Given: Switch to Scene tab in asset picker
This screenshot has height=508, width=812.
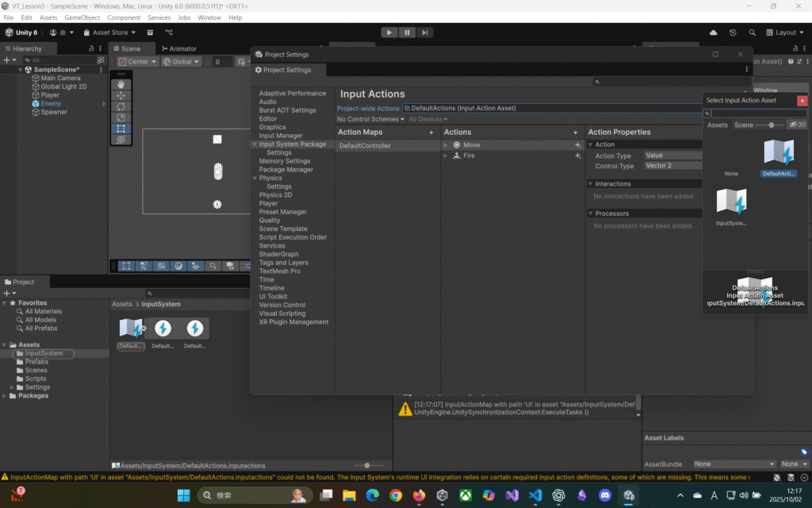Looking at the screenshot, I should (x=744, y=125).
